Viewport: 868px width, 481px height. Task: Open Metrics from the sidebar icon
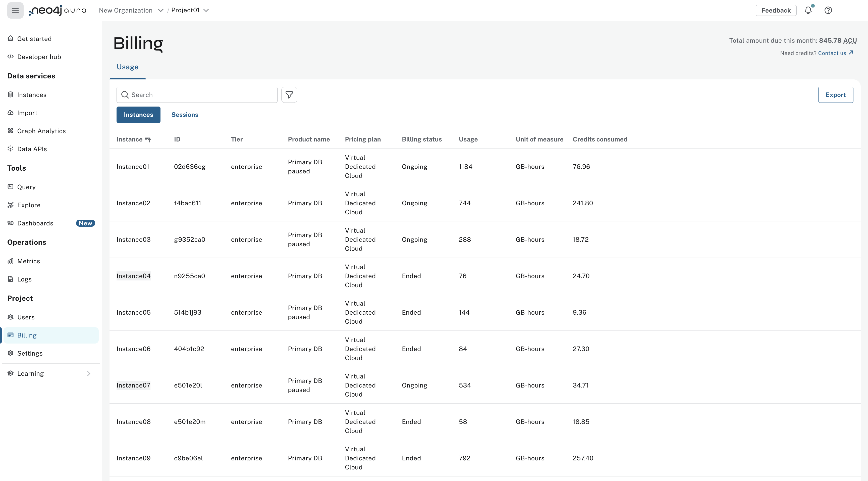tap(11, 261)
